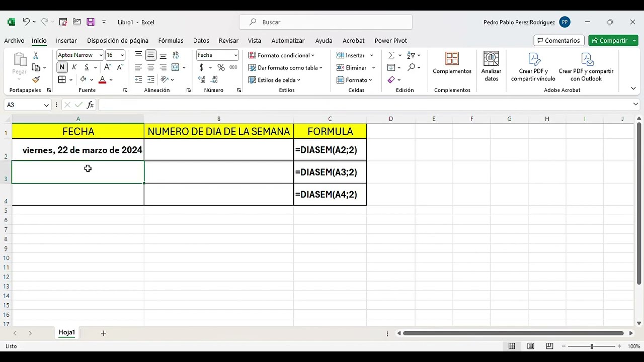Open the Name Box dropdown arrow
Screen dimensions: 644x362
coord(46,105)
